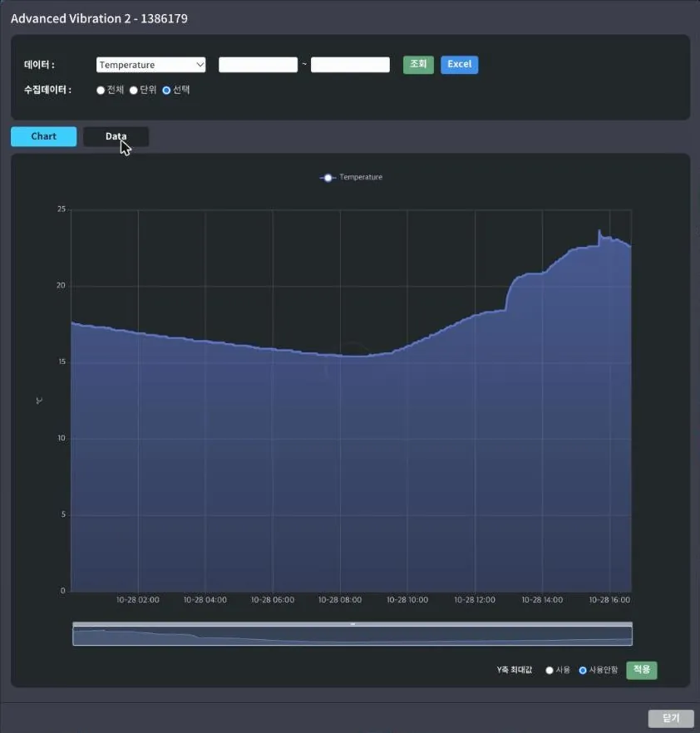
Task: Focus the start date input field
Action: pos(258,65)
